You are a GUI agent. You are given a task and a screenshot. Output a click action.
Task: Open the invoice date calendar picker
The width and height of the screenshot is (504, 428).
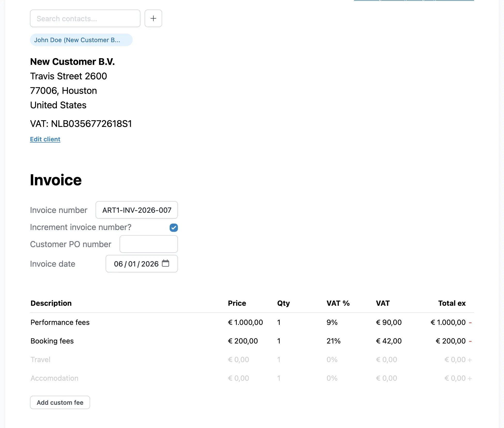pos(166,263)
